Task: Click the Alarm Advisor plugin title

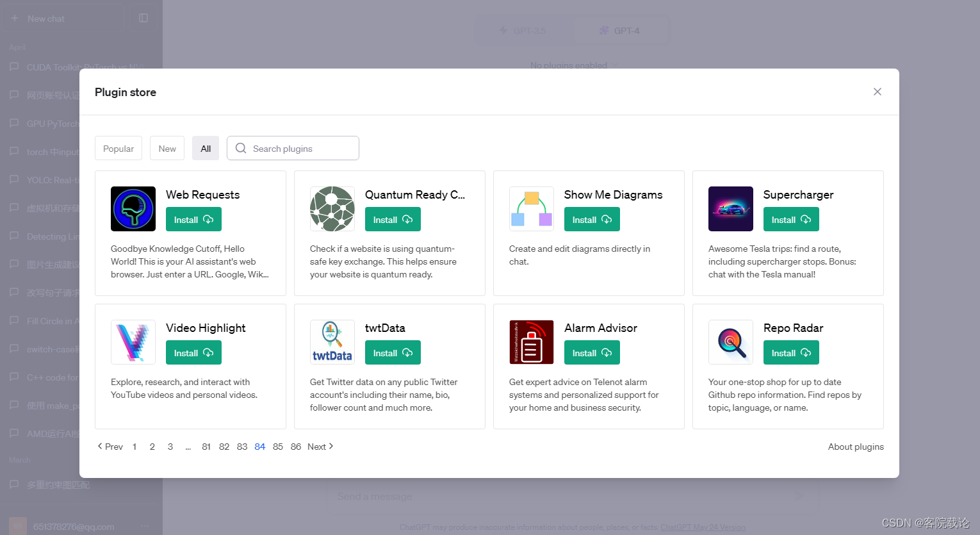Action: pos(601,328)
